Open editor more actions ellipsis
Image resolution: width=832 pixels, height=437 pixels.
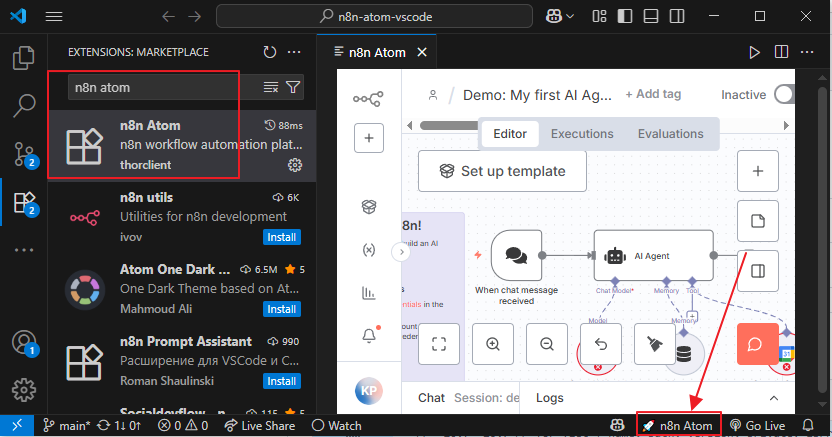(x=807, y=52)
